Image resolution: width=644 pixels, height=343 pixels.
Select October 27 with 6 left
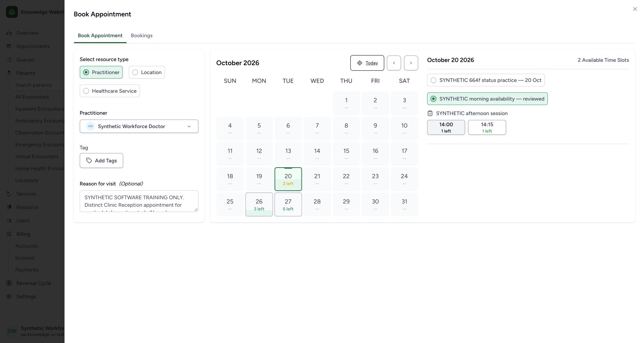tap(288, 204)
